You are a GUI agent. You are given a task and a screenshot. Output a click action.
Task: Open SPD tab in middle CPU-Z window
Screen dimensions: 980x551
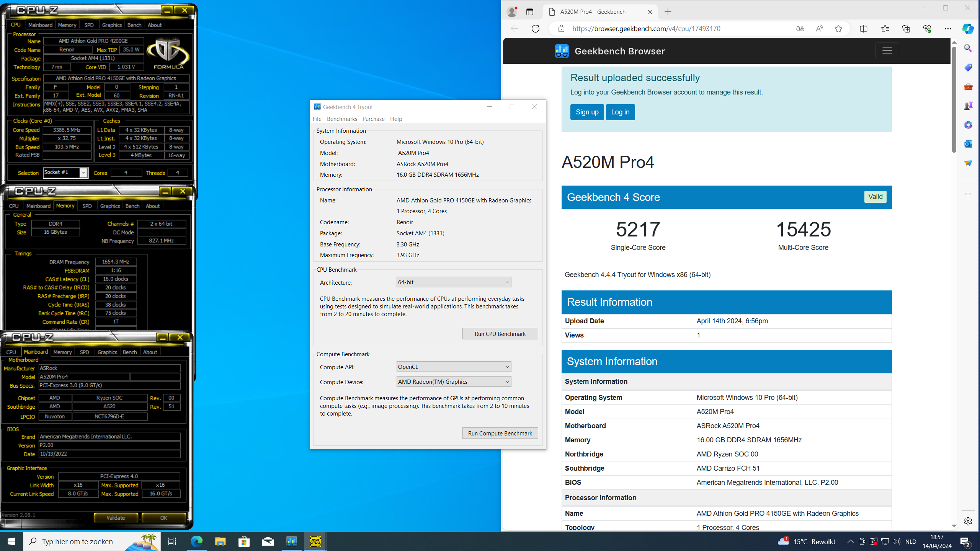[87, 206]
